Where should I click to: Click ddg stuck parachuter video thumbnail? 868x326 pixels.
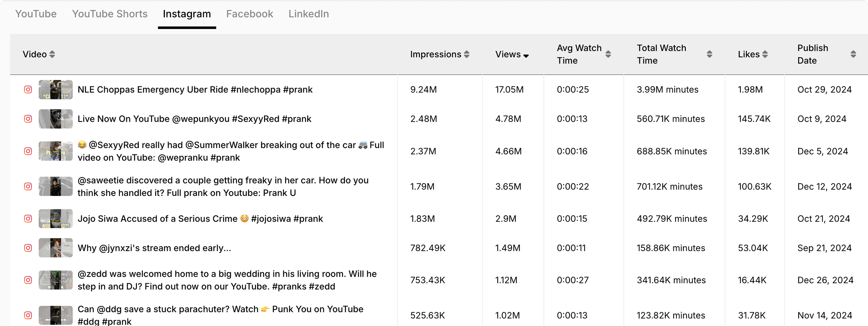pyautogui.click(x=56, y=315)
